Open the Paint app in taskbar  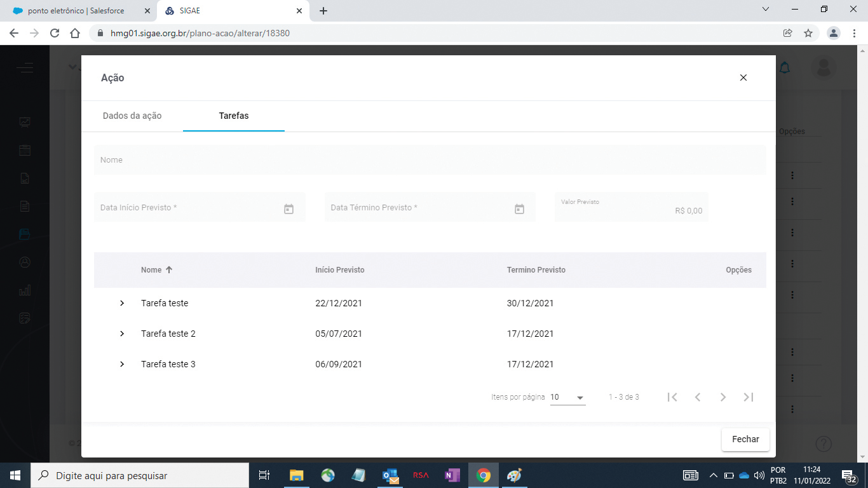pos(514,475)
